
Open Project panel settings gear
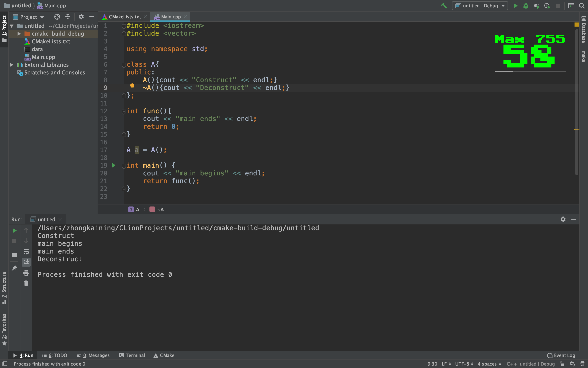click(81, 17)
